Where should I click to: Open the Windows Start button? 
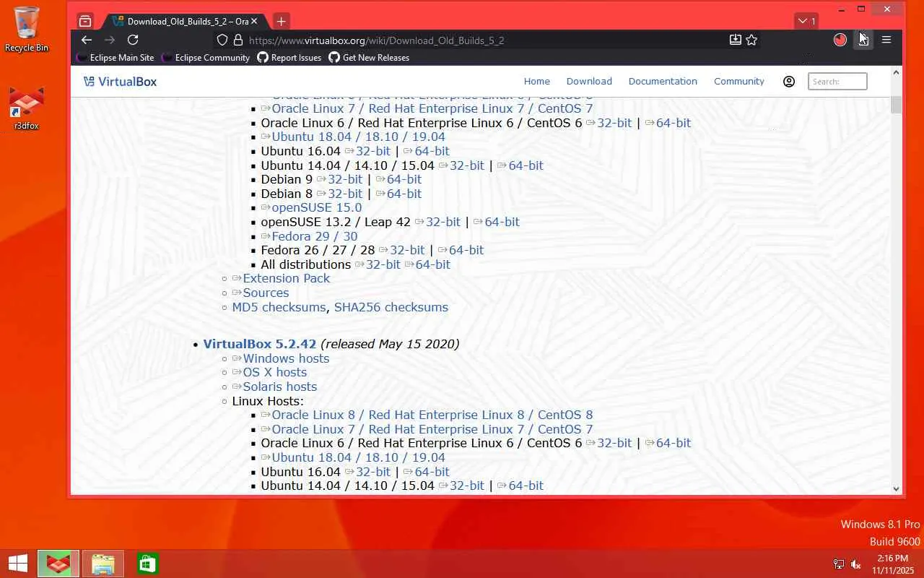point(18,564)
